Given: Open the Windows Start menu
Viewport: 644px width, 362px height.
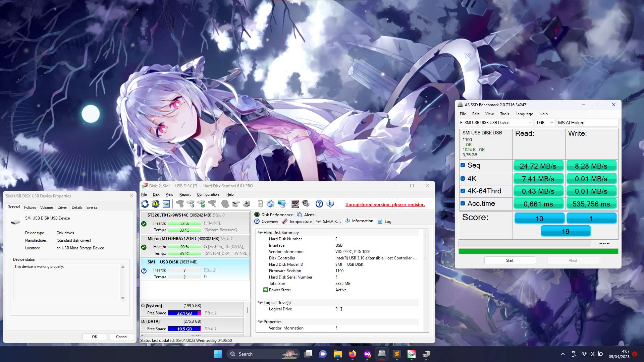Looking at the screenshot, I should click(218, 354).
